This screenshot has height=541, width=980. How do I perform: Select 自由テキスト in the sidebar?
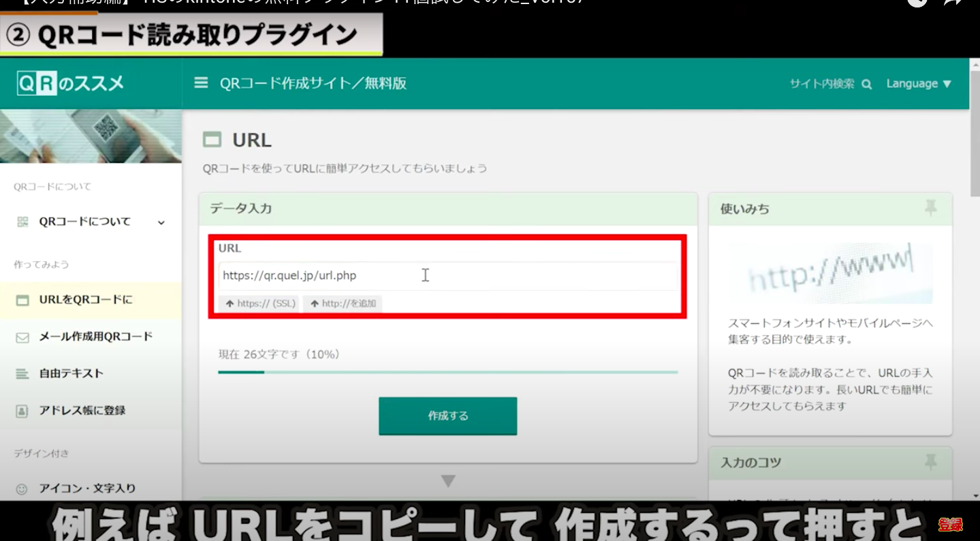tap(71, 373)
